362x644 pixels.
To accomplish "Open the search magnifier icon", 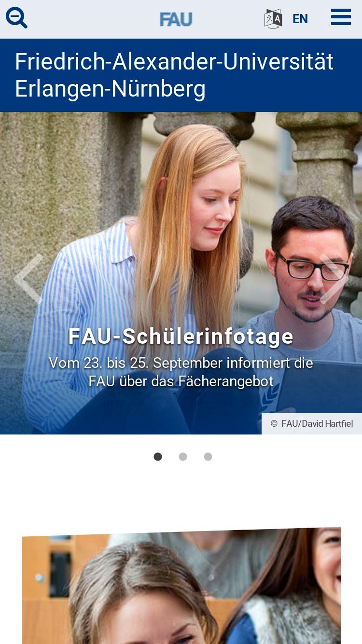I will click(x=16, y=18).
